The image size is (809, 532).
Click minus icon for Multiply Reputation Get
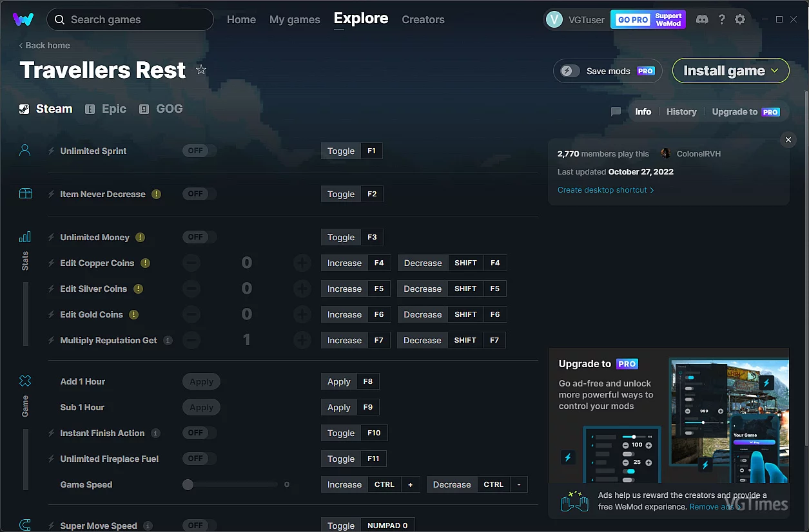[x=191, y=340]
